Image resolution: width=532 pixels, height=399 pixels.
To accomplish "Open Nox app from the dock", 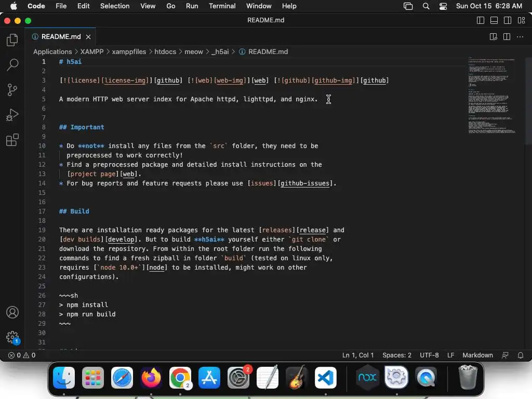I will [x=367, y=378].
